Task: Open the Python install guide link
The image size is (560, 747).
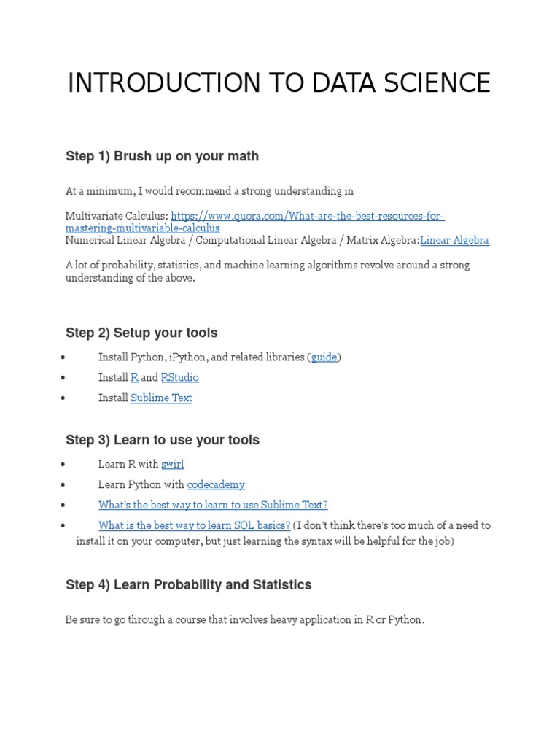Action: (x=324, y=357)
